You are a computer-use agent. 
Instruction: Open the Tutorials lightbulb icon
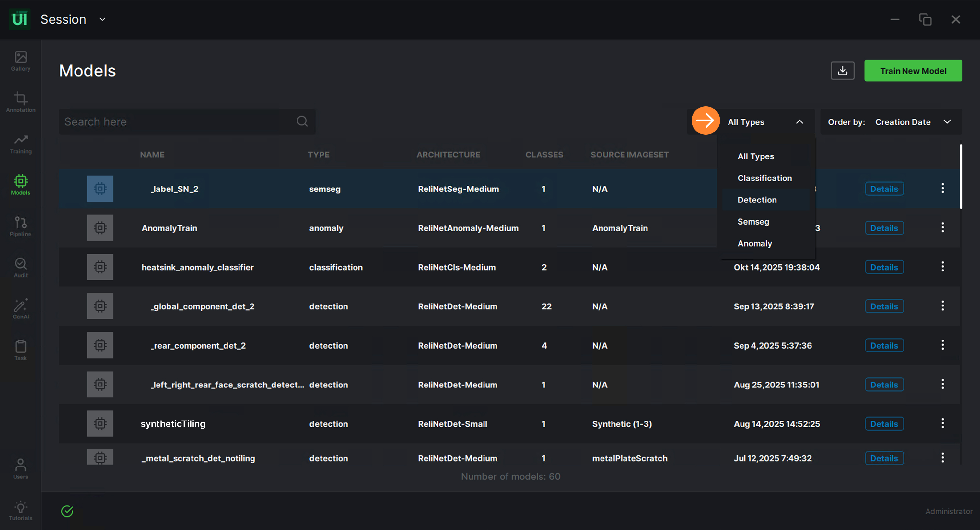click(x=20, y=510)
